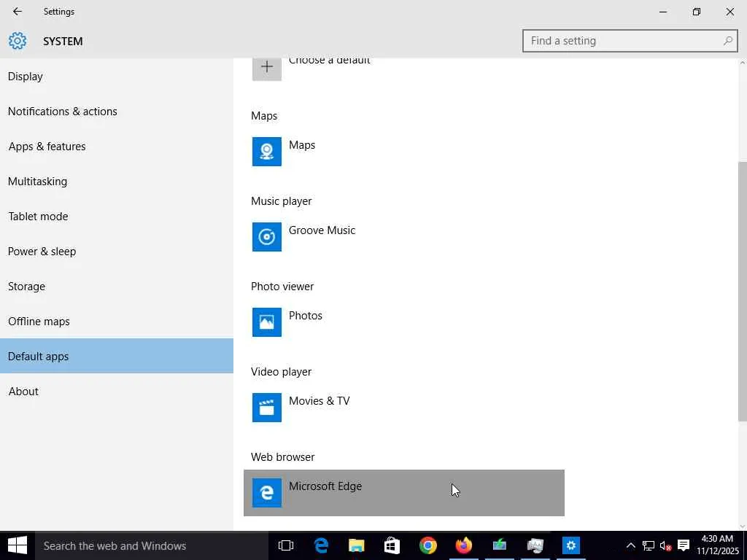Click the scrollbar down arrow
The width and height of the screenshot is (747, 560).
point(742,526)
